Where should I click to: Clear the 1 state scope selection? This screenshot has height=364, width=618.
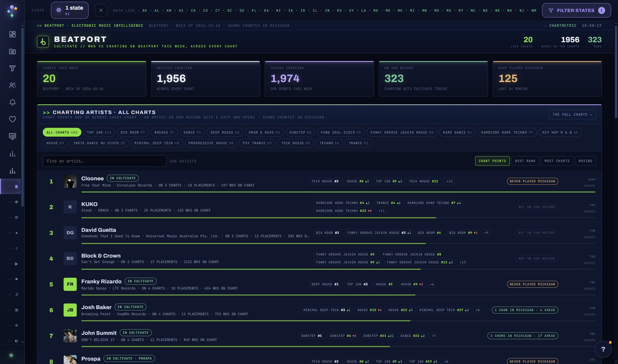101,10
